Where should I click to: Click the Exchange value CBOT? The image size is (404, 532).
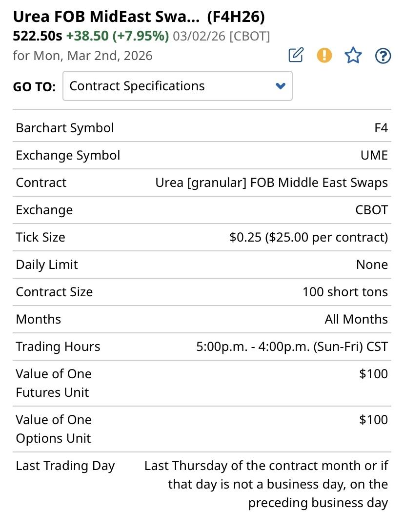point(372,210)
